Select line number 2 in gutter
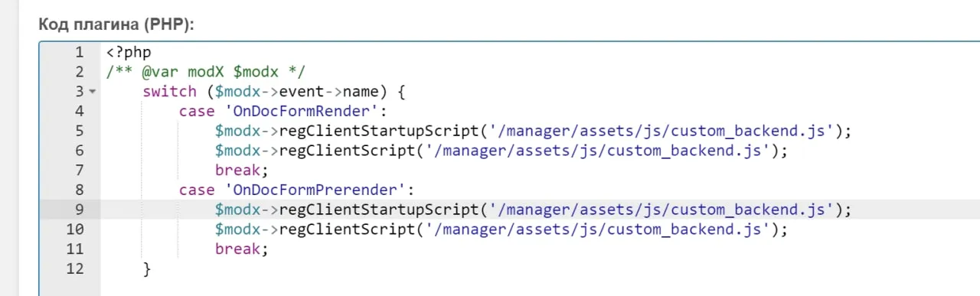980x296 pixels. 79,72
